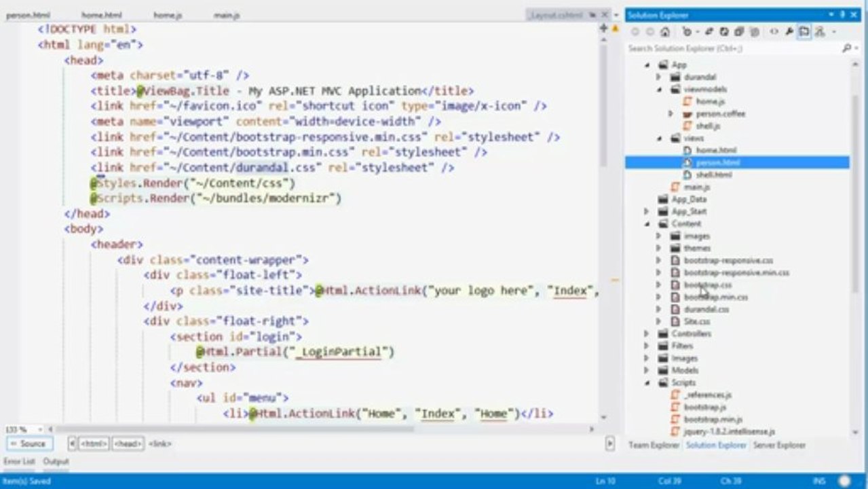868x489 pixels.
Task: Switch to home.js editor tab
Action: point(169,15)
